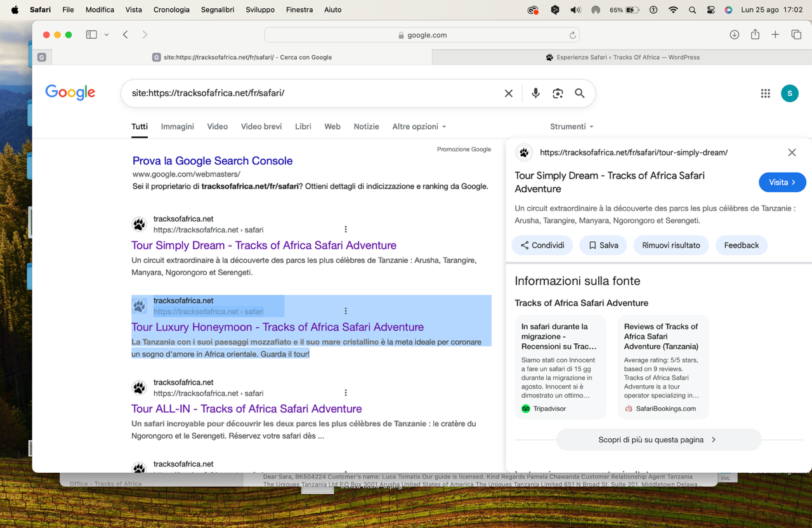Image resolution: width=812 pixels, height=528 pixels.
Task: Start voice search with microphone
Action: [x=535, y=93]
